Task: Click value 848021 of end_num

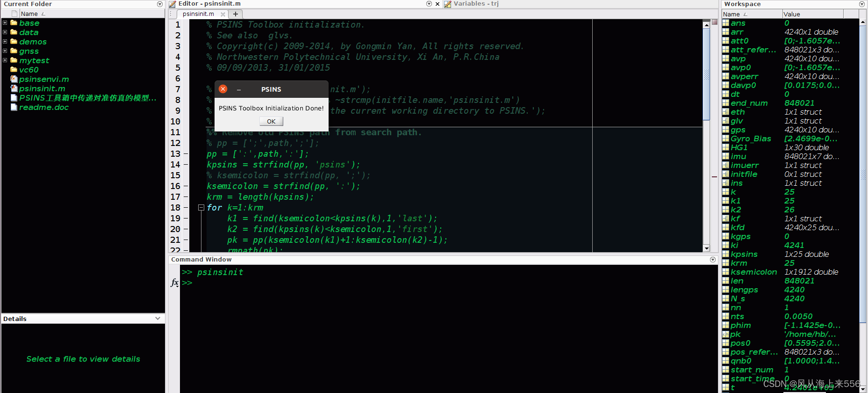Action: point(799,103)
